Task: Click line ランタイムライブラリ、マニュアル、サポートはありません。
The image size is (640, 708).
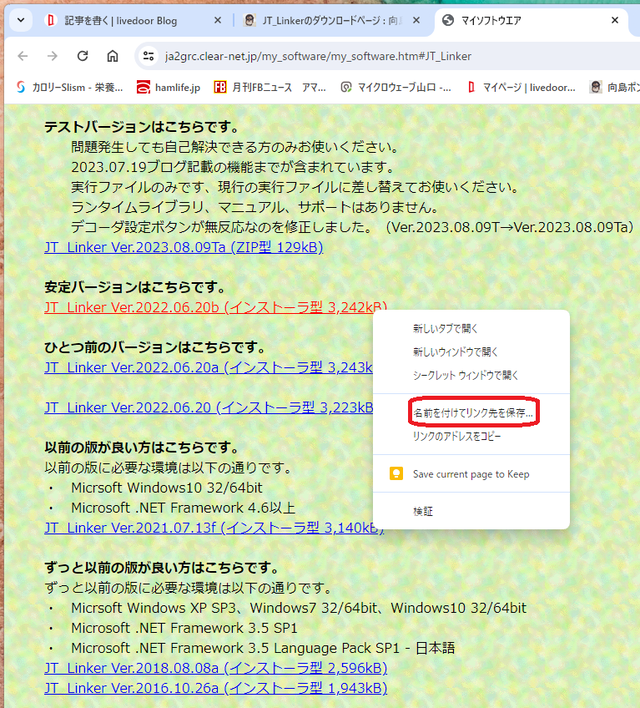Action: [x=255, y=207]
